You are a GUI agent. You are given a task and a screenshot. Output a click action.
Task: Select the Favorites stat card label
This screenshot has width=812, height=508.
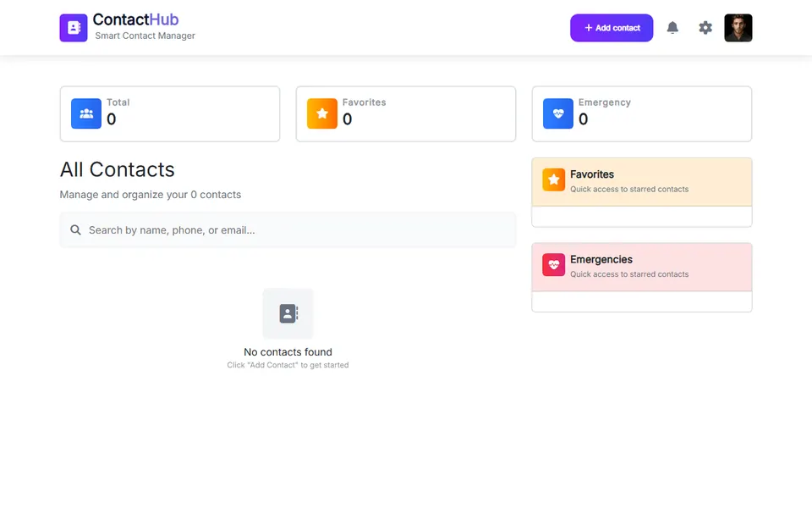[x=364, y=102]
